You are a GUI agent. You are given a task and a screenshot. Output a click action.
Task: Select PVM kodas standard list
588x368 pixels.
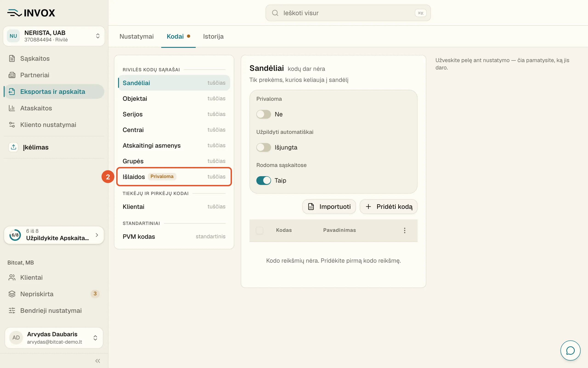pos(174,237)
